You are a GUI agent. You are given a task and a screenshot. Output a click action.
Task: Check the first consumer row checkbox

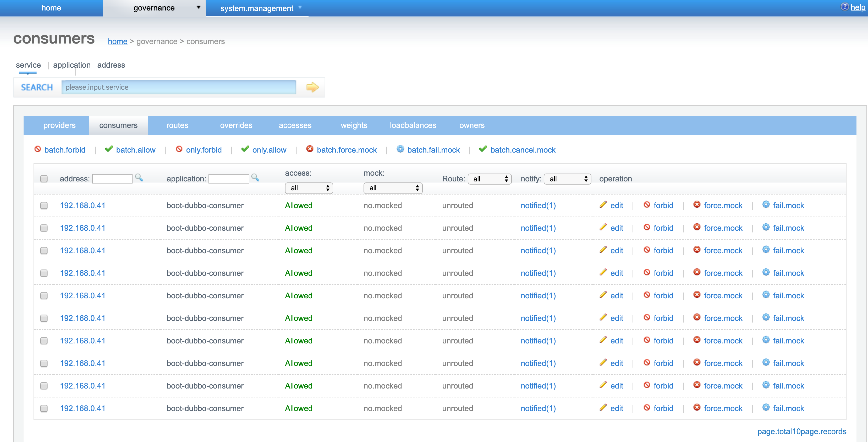44,206
